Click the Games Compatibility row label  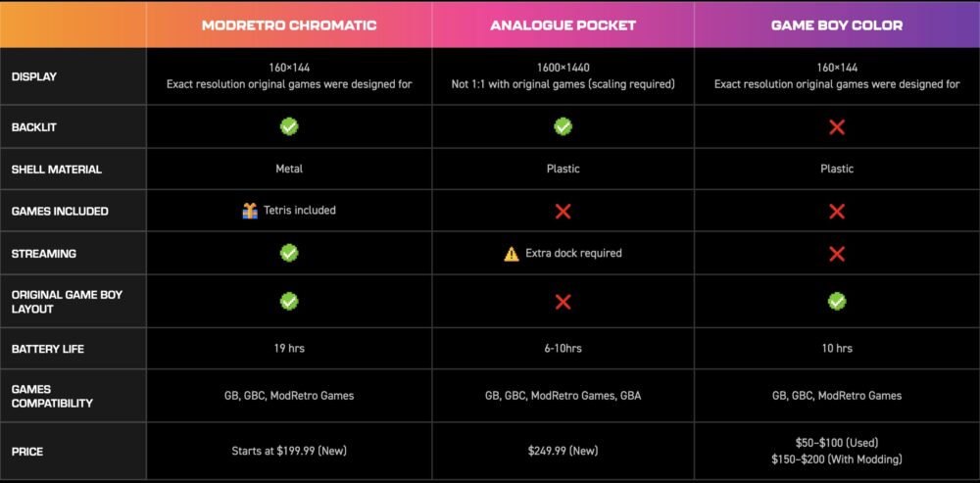(x=52, y=396)
